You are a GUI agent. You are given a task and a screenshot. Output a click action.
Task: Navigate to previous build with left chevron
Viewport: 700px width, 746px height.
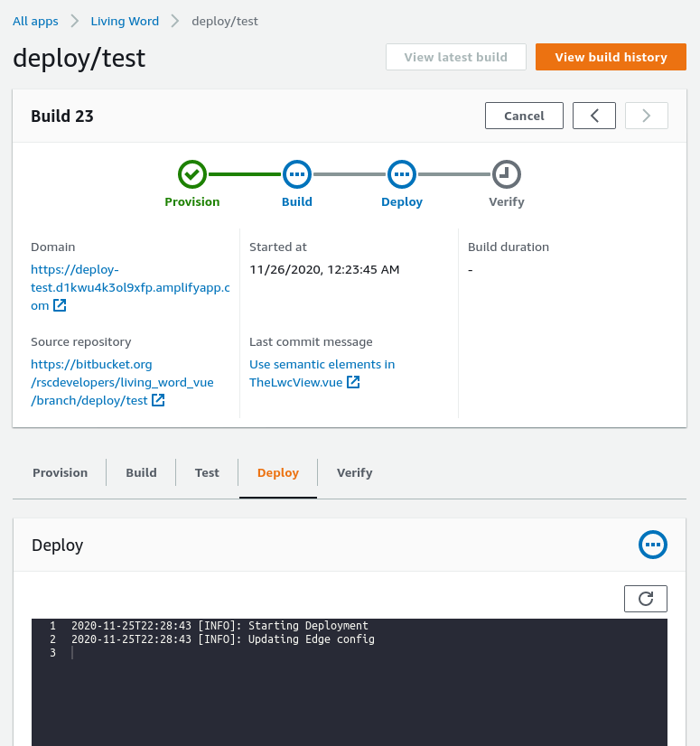[x=593, y=116]
